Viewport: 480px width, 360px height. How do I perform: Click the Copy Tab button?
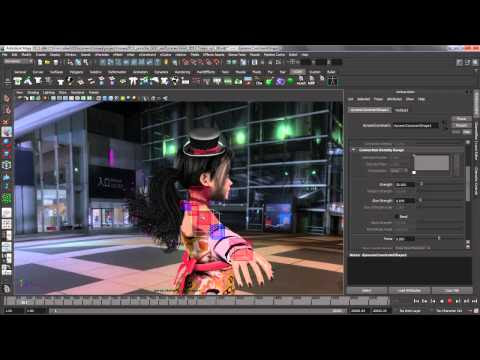[x=452, y=291]
